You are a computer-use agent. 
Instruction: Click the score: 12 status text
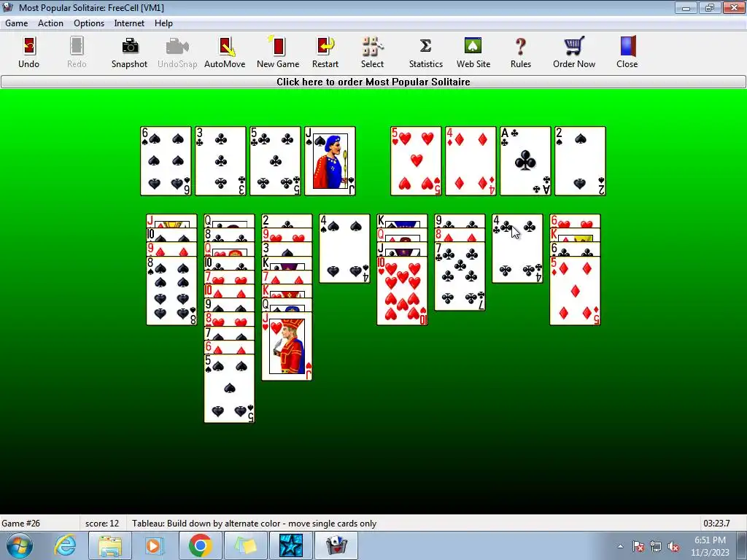click(x=102, y=524)
